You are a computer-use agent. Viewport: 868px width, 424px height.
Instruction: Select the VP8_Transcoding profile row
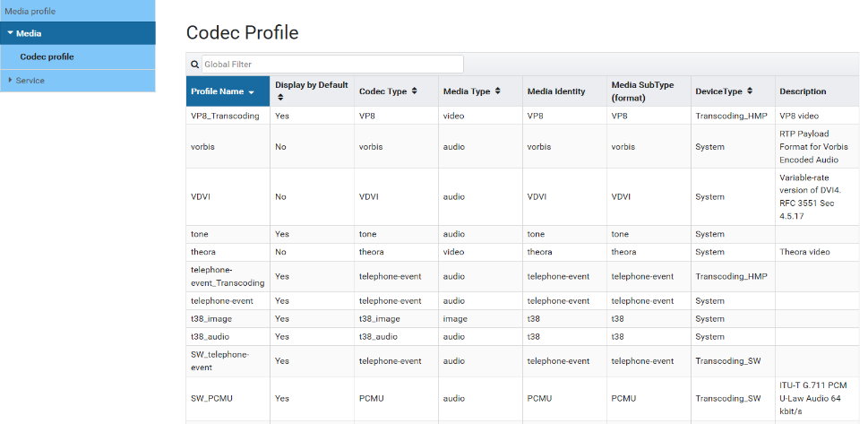pyautogui.click(x=225, y=116)
